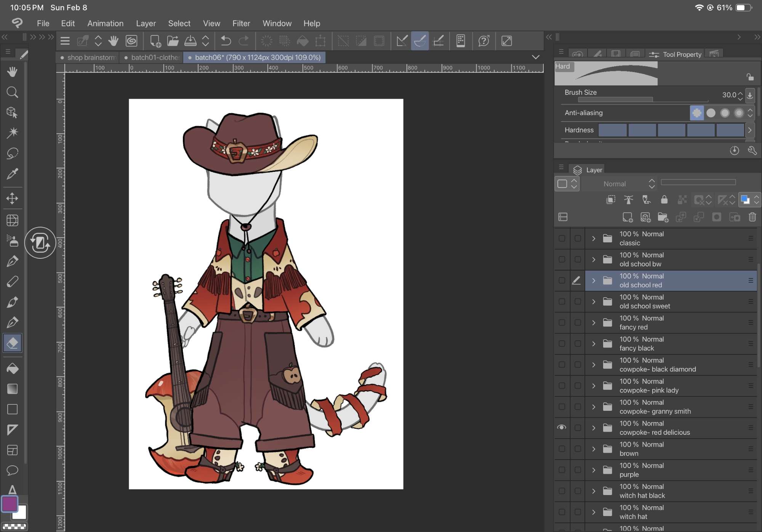Expand the old school red folder
Screen dimensions: 762x532
(x=594, y=280)
